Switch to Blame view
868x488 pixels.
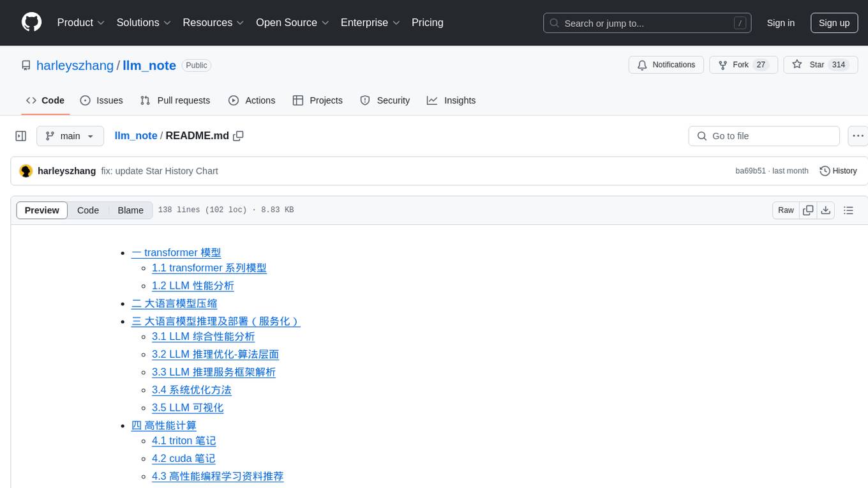[131, 210]
